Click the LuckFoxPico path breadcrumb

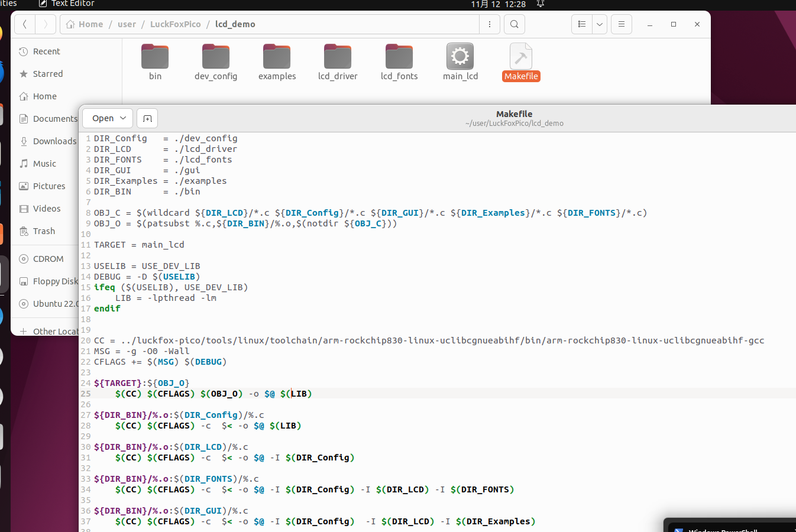coord(175,24)
